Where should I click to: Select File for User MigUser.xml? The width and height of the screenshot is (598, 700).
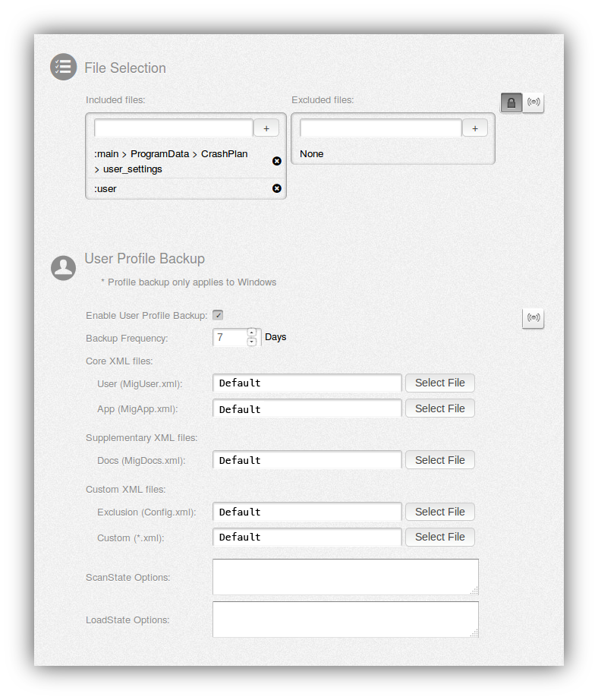[x=439, y=383]
